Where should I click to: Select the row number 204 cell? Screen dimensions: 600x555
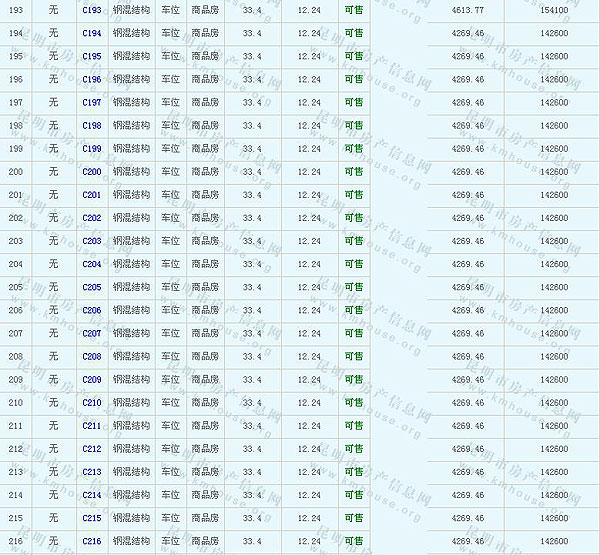[15, 264]
